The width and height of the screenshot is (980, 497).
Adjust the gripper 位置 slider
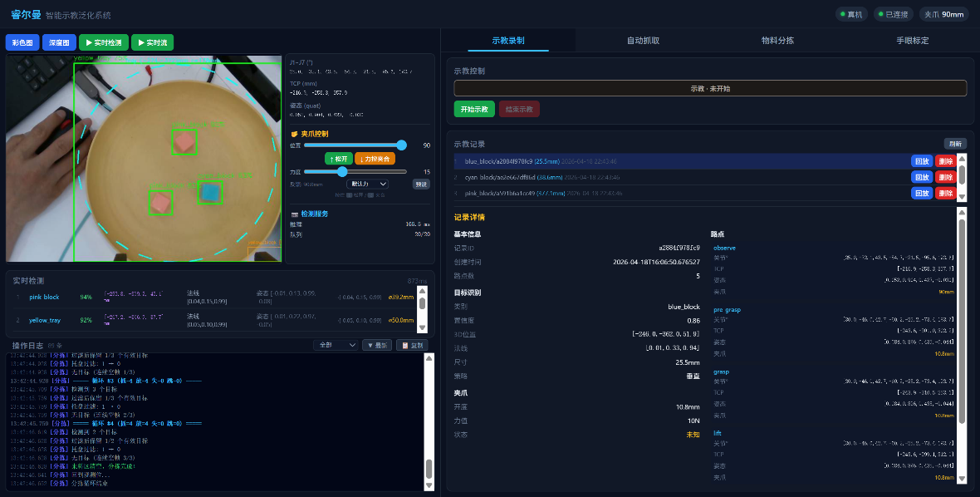[x=402, y=145]
